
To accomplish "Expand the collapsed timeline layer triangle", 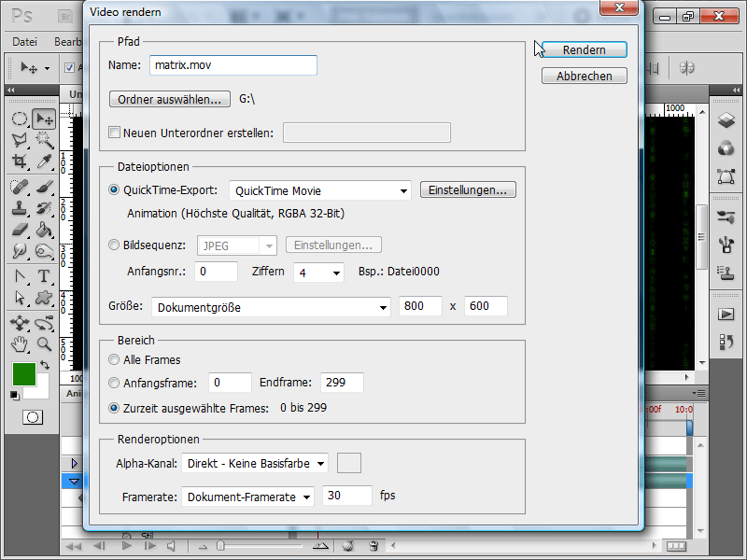I will [75, 463].
